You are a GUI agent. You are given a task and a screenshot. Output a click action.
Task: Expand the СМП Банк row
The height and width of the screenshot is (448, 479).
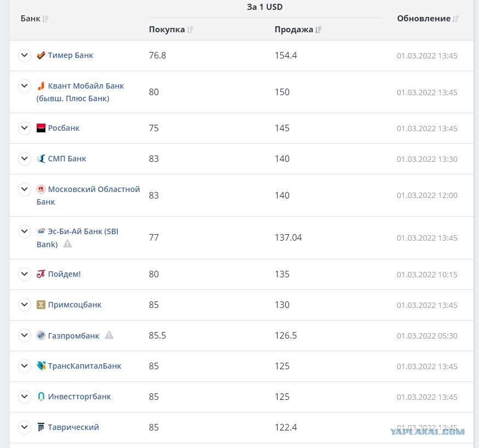pyautogui.click(x=25, y=159)
